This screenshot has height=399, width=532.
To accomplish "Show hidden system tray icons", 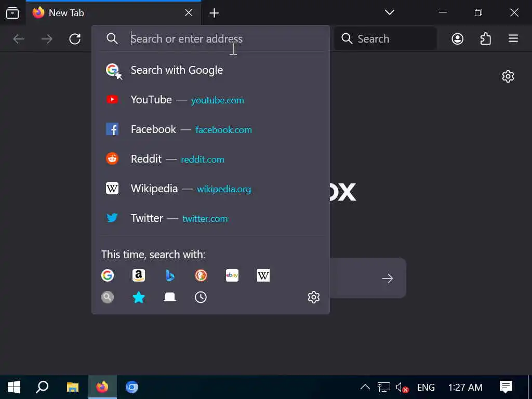I will click(365, 387).
